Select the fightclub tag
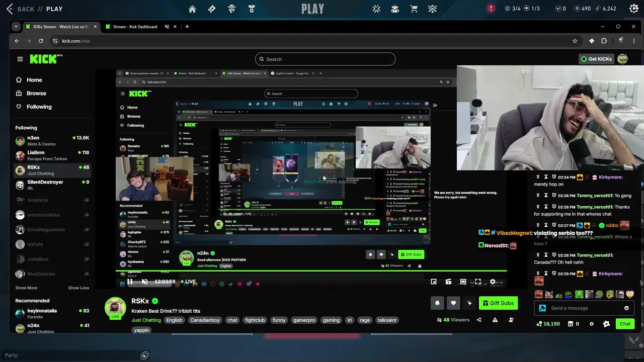The height and width of the screenshot is (362, 644). point(255,320)
